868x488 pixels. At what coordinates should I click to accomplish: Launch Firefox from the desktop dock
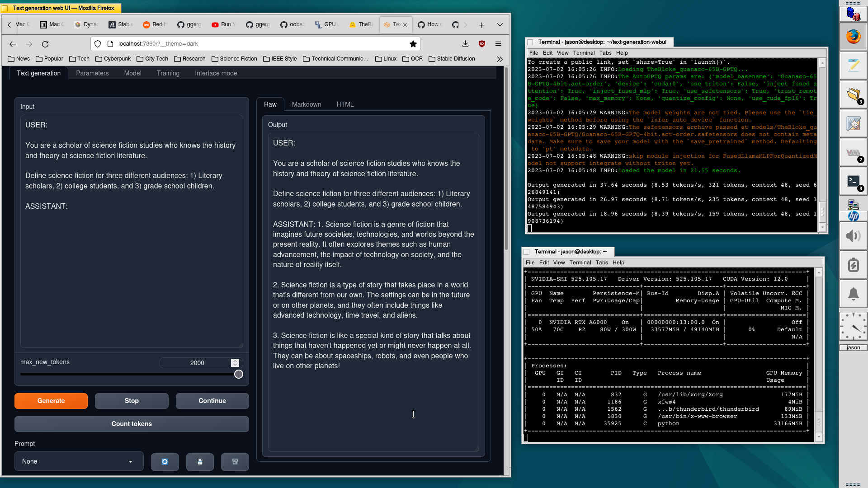pyautogui.click(x=853, y=37)
